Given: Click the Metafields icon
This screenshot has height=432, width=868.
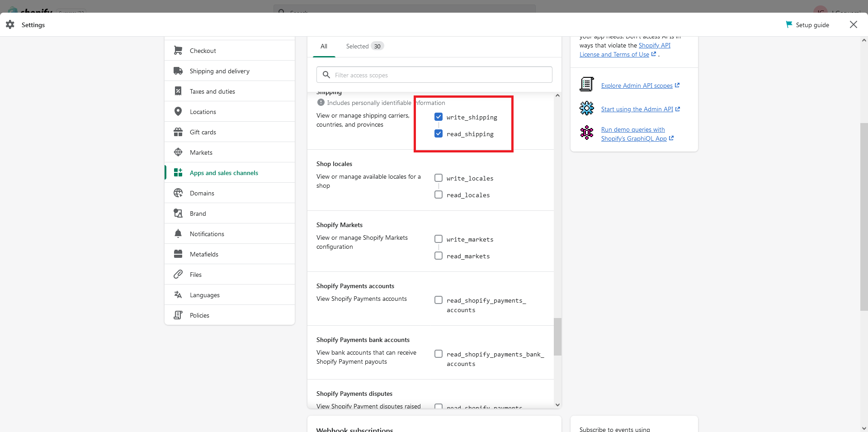Looking at the screenshot, I should point(178,254).
